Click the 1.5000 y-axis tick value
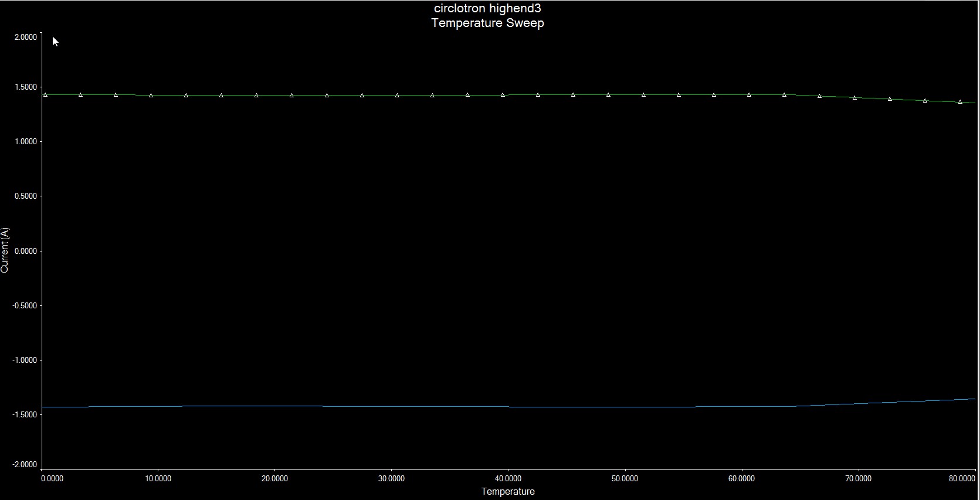This screenshot has width=980, height=500. 25,87
